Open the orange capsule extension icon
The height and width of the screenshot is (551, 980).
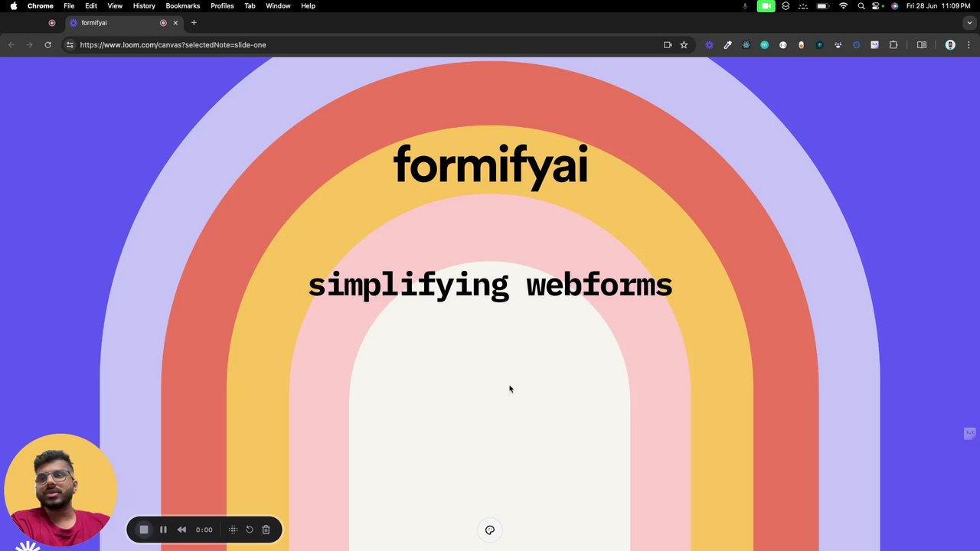point(801,45)
